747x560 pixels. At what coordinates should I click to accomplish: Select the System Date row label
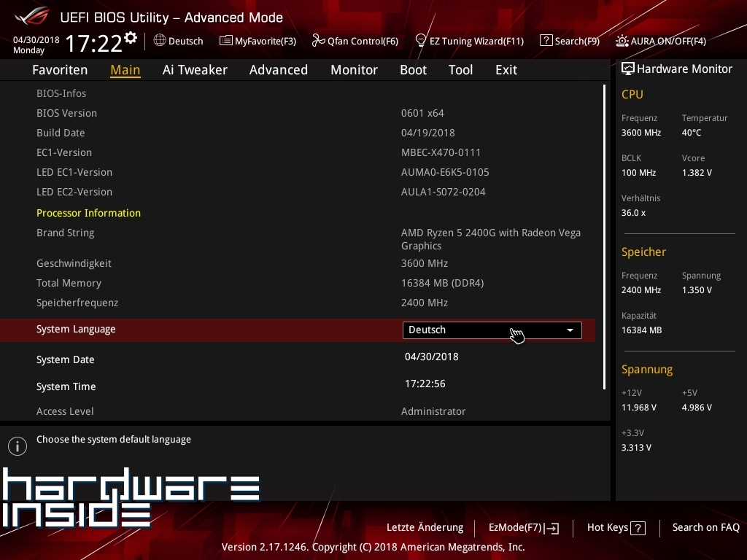[x=65, y=359]
